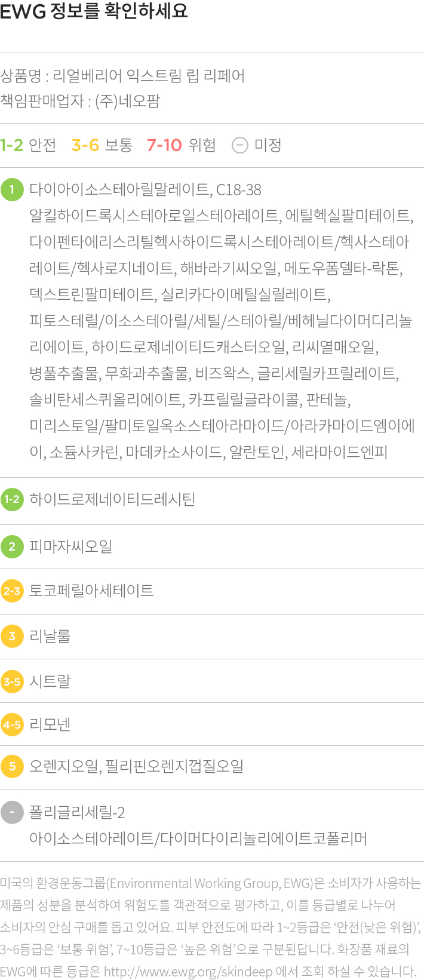Click the EWG 정보를 확인하세요 heading
Screen dimensions: 424x980
[x=94, y=11]
